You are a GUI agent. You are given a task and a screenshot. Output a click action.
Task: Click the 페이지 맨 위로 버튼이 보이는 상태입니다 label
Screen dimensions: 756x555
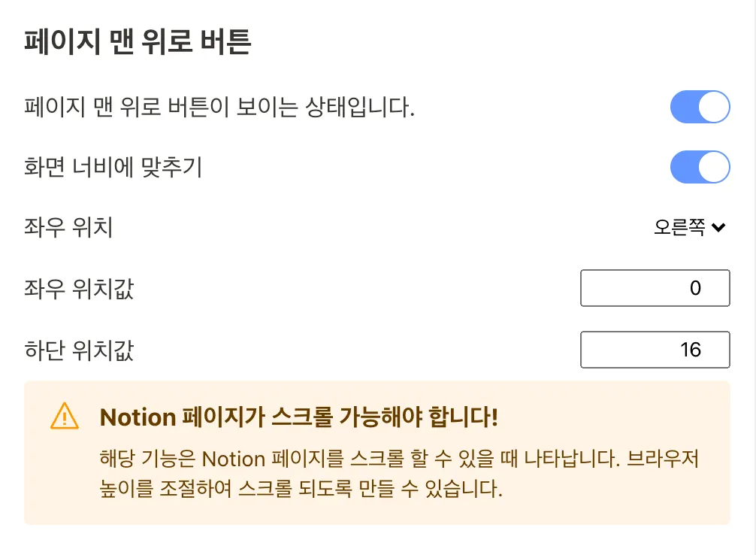(x=219, y=108)
